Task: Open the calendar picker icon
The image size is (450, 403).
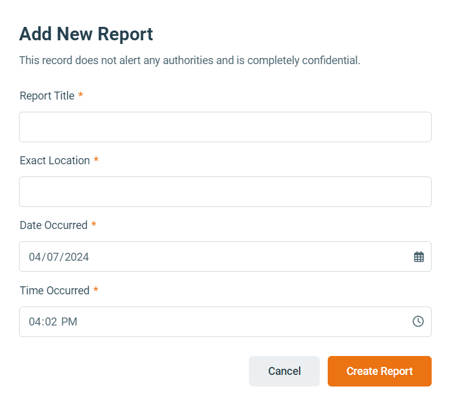Action: point(419,257)
